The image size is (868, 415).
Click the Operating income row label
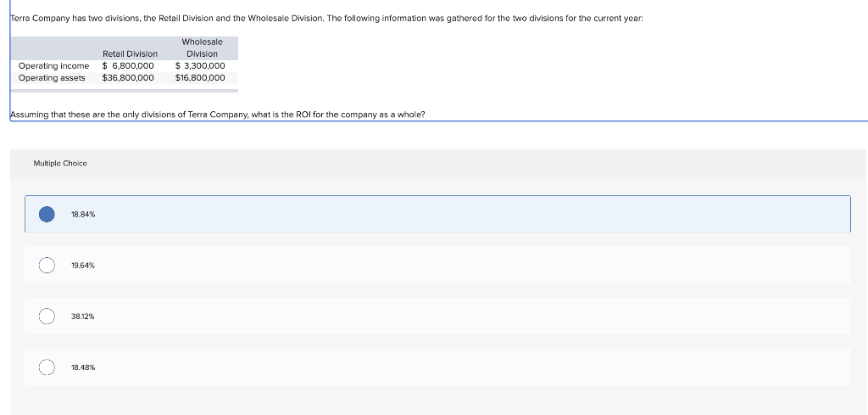coord(53,65)
